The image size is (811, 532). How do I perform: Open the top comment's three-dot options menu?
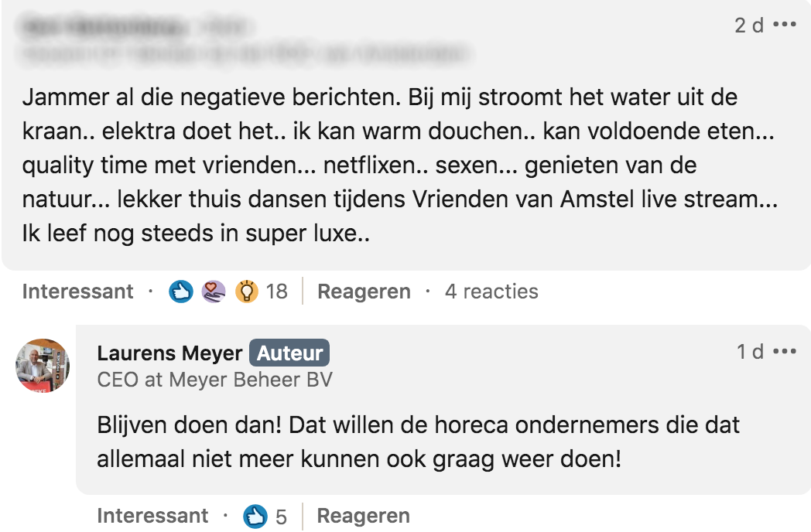tap(784, 25)
